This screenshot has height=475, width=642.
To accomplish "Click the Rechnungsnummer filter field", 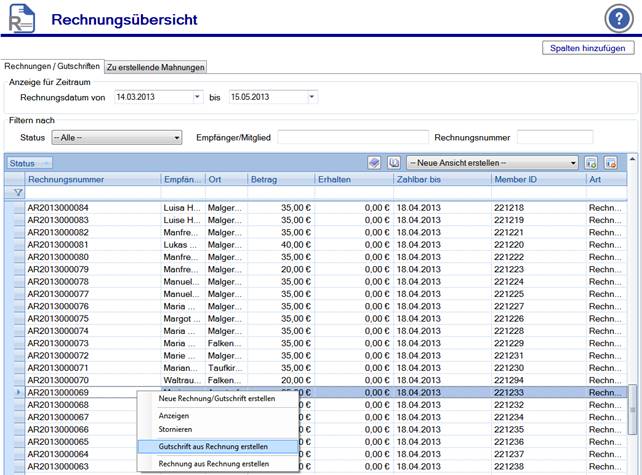I will pos(555,138).
